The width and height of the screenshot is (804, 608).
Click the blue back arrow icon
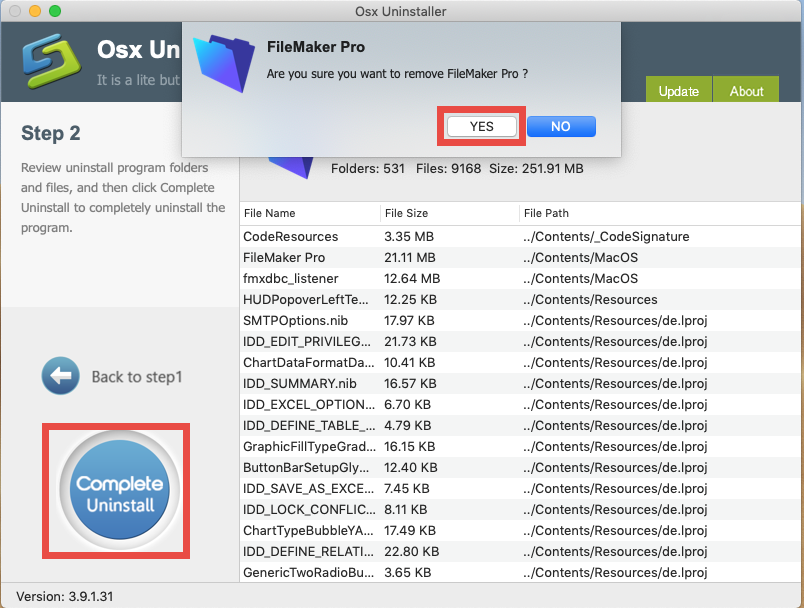(60, 376)
